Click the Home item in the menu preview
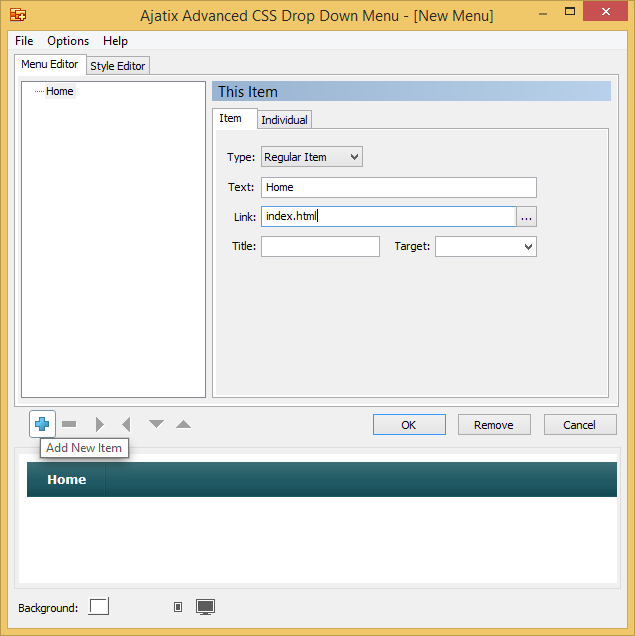Viewport: 635px width, 636px height. pyautogui.click(x=67, y=479)
